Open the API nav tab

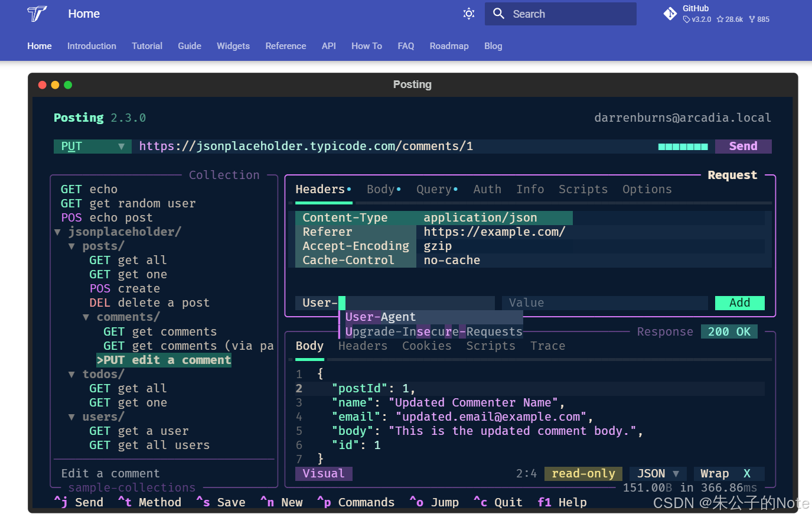pyautogui.click(x=329, y=46)
